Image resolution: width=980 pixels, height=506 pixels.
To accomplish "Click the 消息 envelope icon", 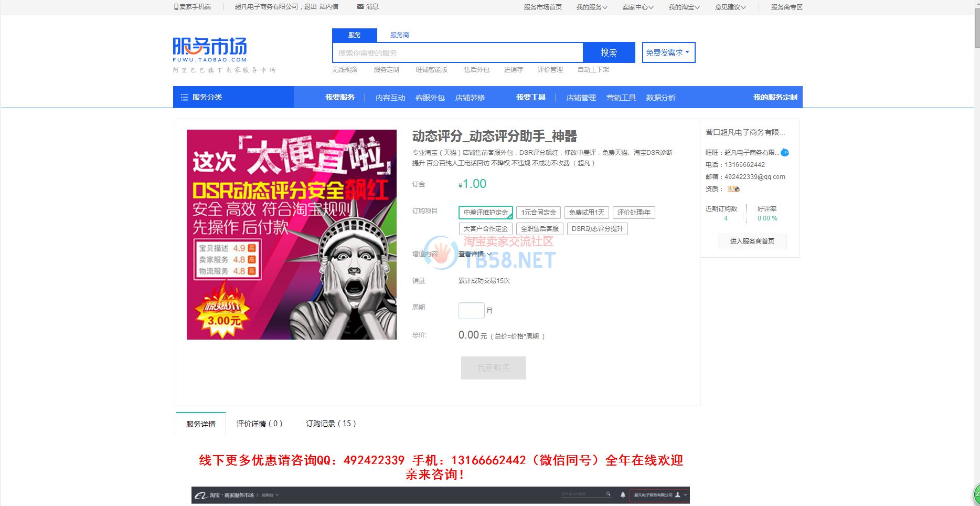I will click(360, 7).
